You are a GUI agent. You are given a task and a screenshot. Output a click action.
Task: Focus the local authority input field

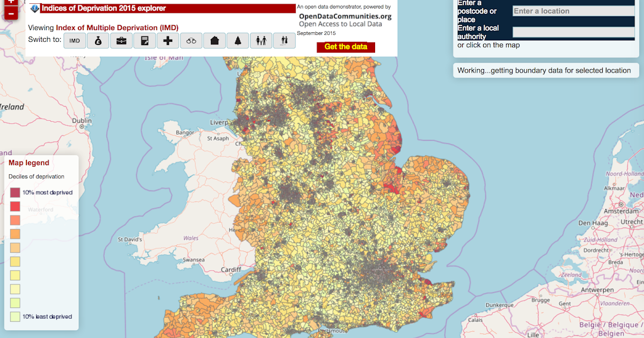pos(573,32)
